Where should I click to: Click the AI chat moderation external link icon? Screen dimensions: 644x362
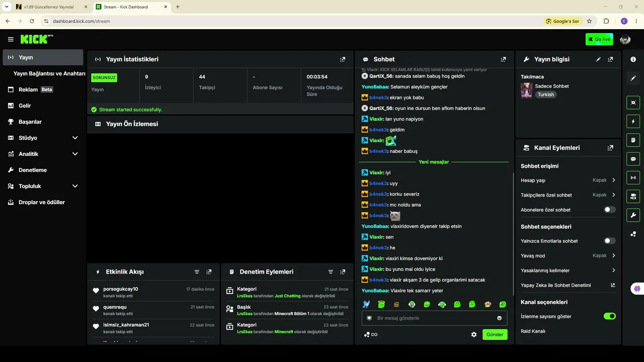613,285
